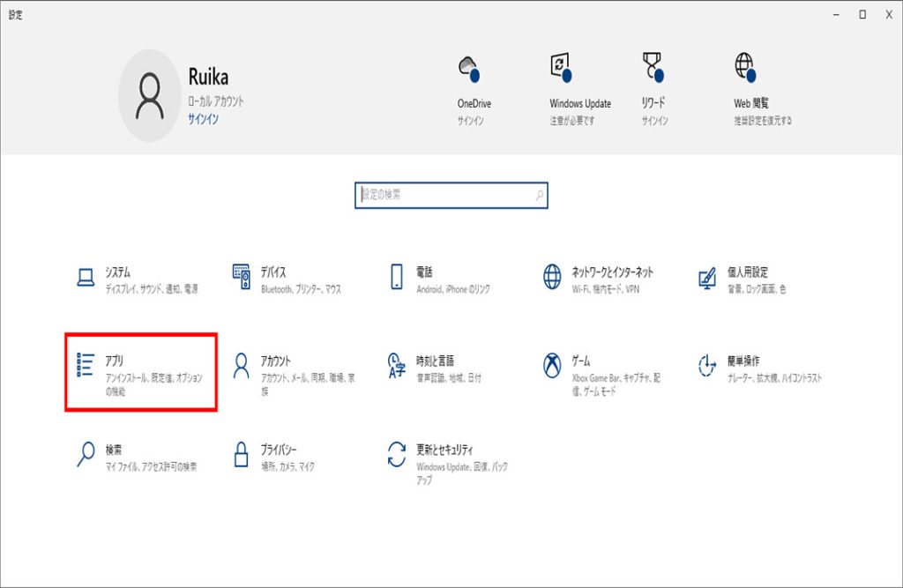Open the アカウント person icon

242,365
